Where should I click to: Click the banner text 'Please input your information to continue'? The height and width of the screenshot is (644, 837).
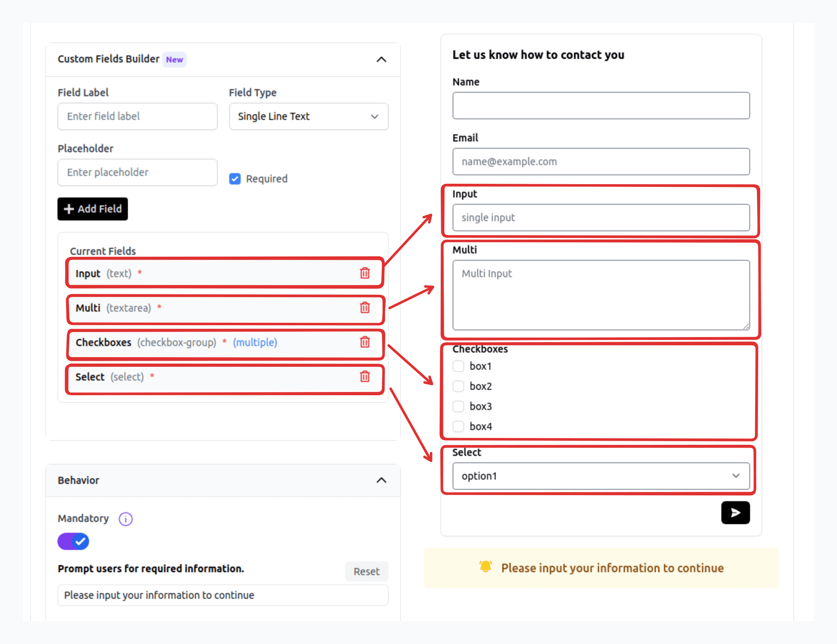(x=612, y=568)
